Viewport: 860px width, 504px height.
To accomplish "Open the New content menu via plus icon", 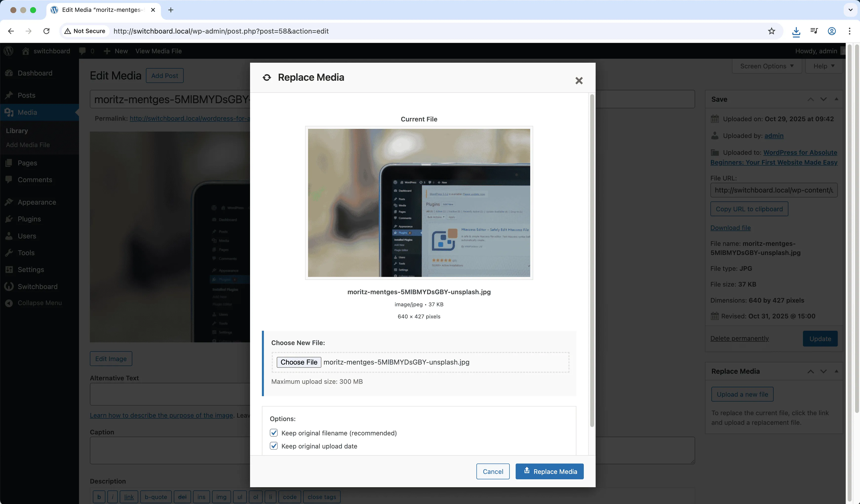I will coord(107,51).
